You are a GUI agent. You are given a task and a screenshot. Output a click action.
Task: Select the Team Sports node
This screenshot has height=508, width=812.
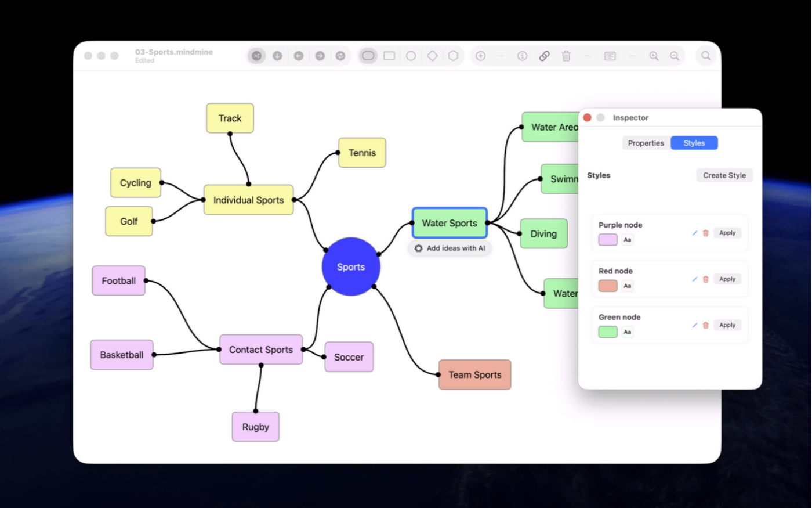[x=475, y=374]
